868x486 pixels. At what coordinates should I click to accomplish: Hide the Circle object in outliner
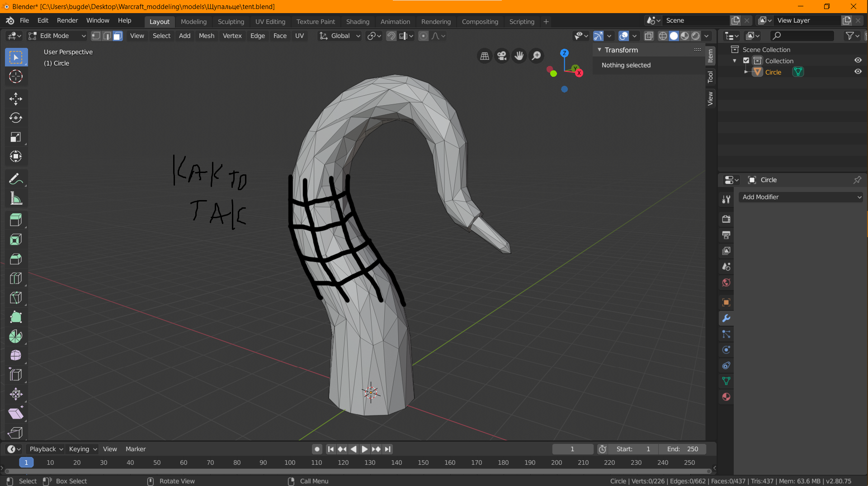click(x=858, y=72)
